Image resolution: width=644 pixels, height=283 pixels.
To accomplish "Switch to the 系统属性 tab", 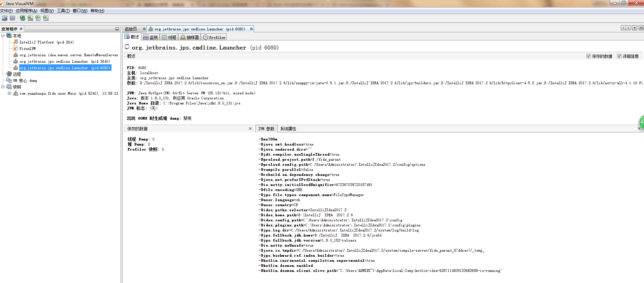I will tap(288, 129).
